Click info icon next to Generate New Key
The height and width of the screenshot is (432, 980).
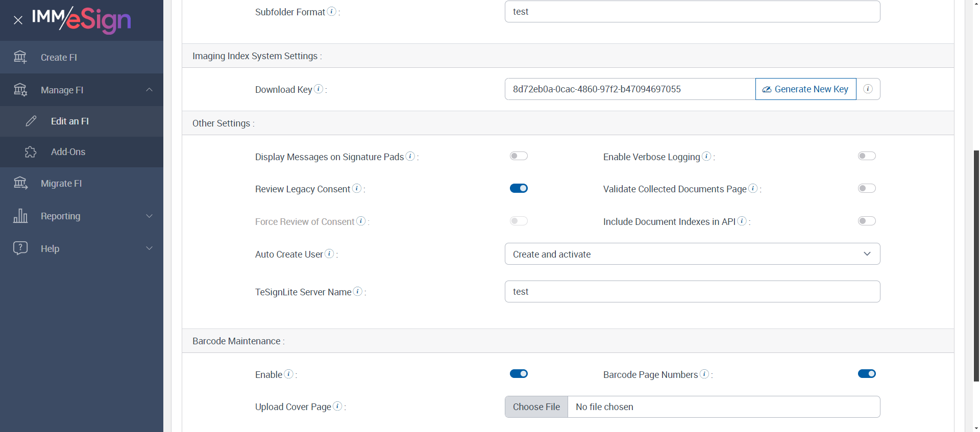point(868,89)
